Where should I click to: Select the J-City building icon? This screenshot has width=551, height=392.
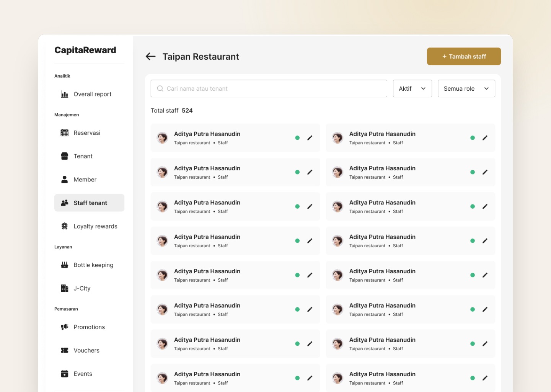[x=64, y=288]
